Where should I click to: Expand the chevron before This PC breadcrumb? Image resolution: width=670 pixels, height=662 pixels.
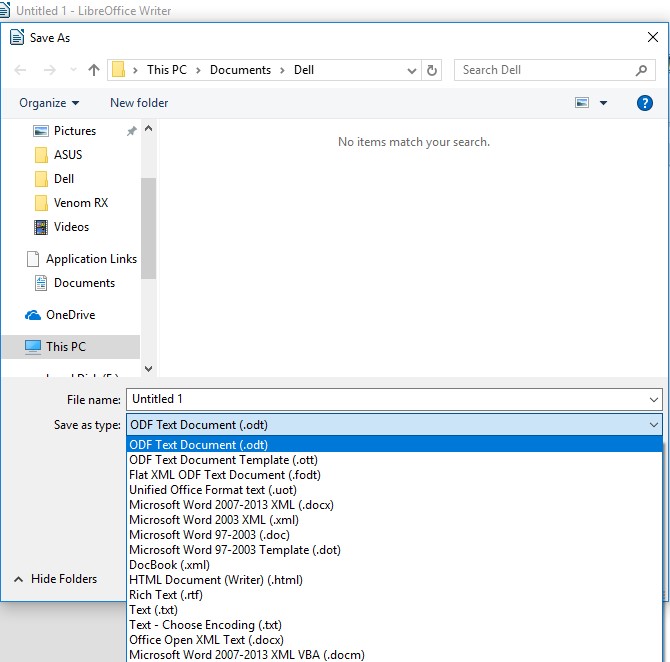(x=135, y=71)
